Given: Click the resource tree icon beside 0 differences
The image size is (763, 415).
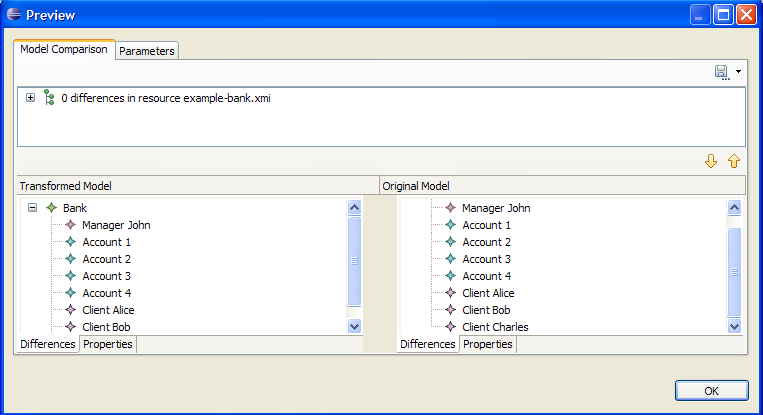Looking at the screenshot, I should (48, 98).
